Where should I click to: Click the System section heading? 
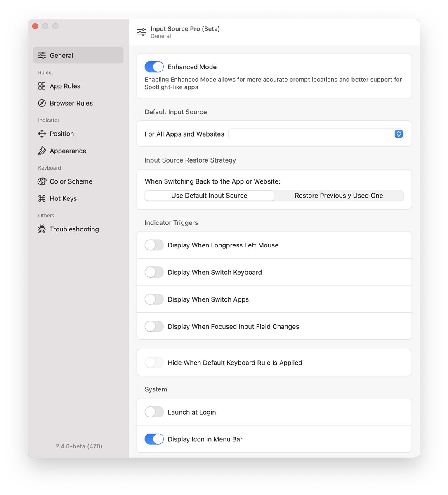[x=156, y=389]
